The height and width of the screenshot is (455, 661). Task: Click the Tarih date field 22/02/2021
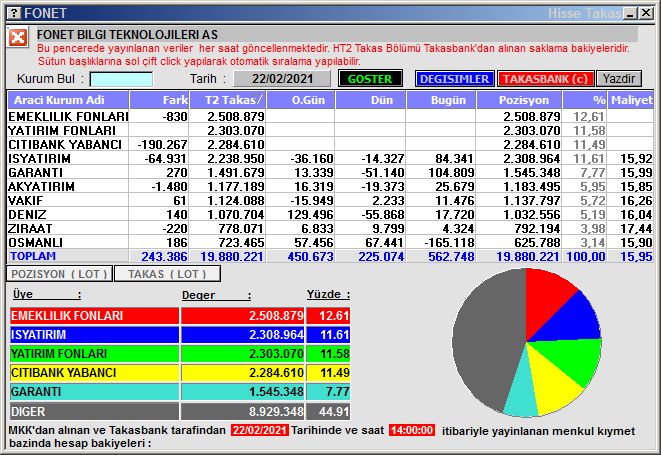282,79
